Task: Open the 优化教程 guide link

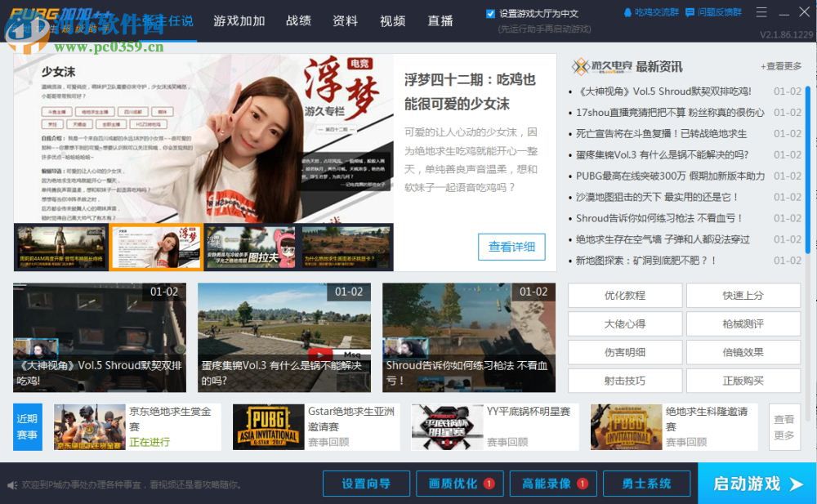Action: [627, 296]
